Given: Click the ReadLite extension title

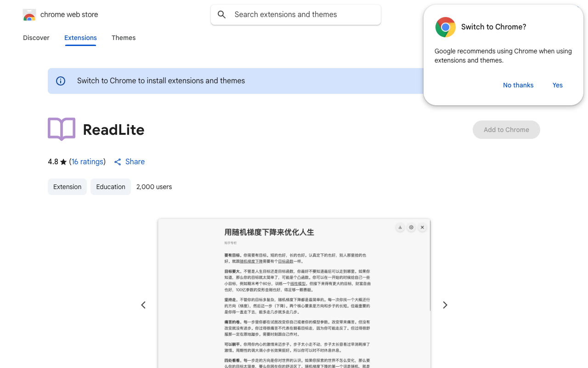Looking at the screenshot, I should (x=113, y=130).
